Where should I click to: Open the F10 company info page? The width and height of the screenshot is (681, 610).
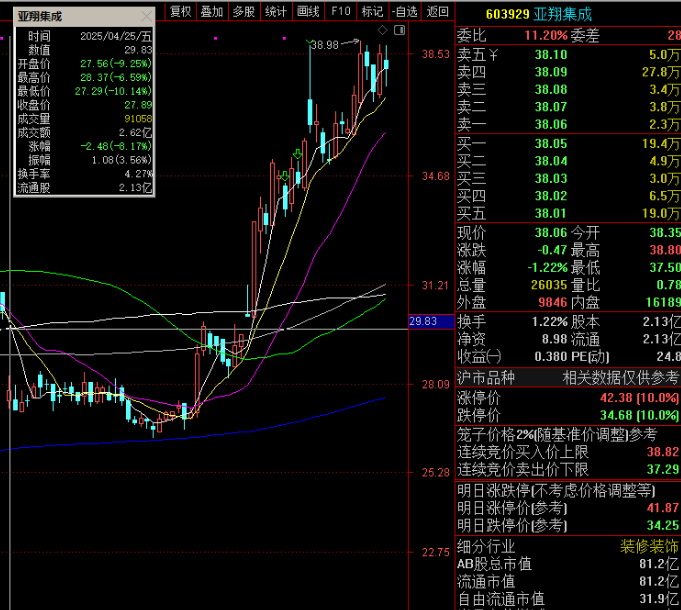(x=340, y=11)
